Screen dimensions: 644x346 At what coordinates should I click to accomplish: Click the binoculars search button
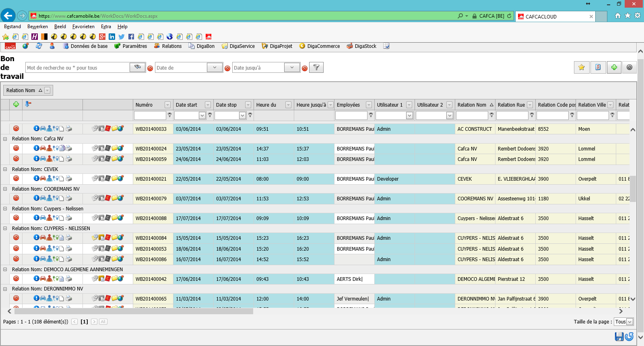click(138, 67)
